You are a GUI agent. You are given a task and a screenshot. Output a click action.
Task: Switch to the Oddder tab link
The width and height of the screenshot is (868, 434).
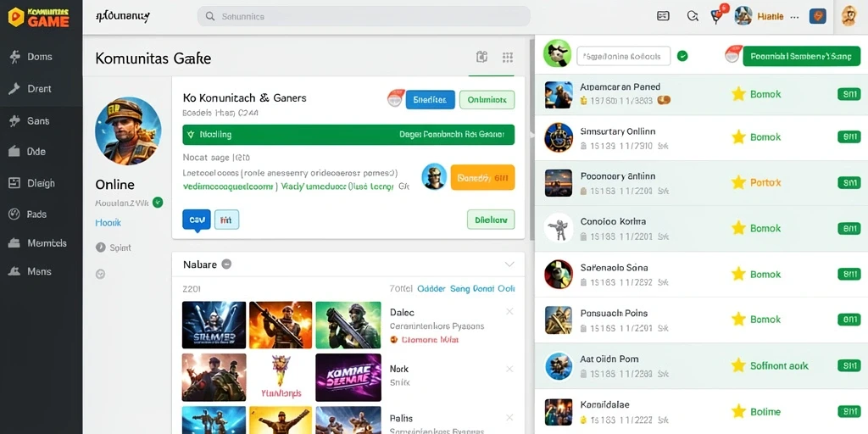tap(431, 289)
